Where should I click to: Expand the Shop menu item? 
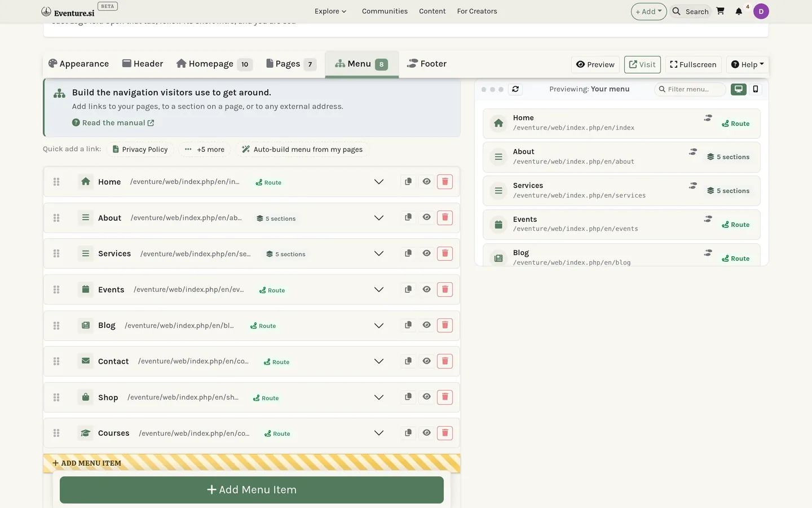(379, 397)
